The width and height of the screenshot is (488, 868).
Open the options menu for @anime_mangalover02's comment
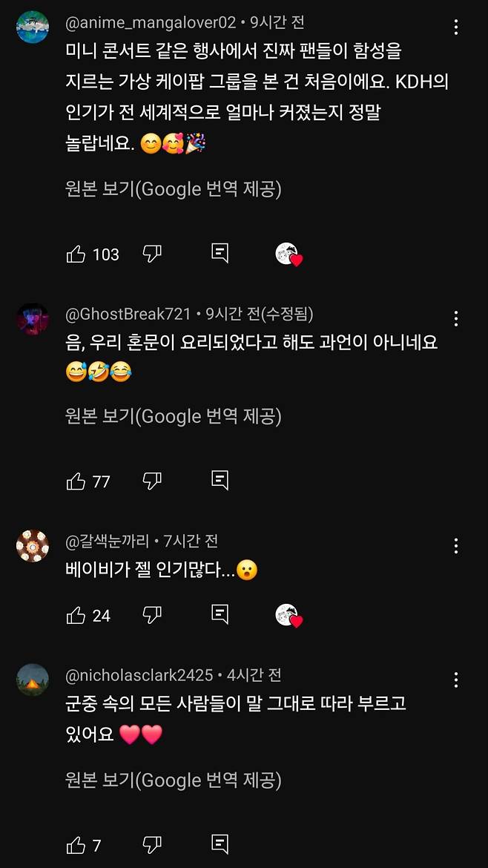coord(455,26)
